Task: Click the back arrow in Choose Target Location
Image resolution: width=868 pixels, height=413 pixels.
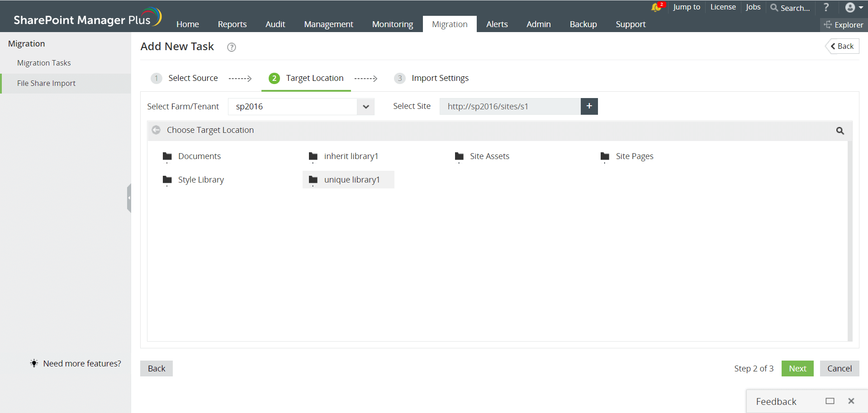Action: click(x=156, y=130)
